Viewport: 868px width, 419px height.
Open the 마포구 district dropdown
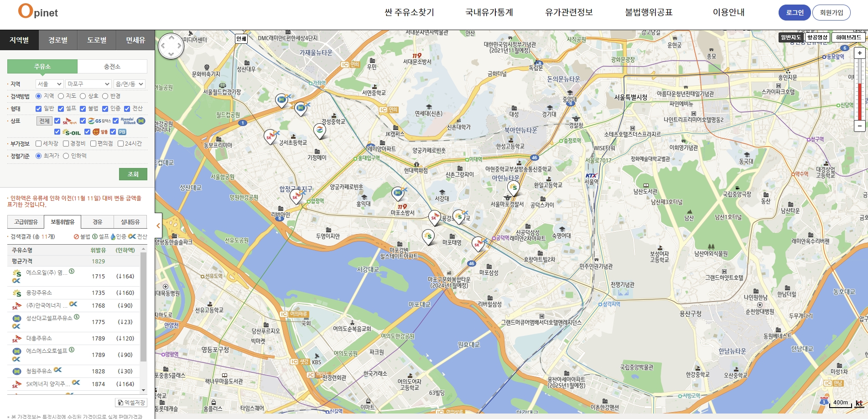(88, 84)
